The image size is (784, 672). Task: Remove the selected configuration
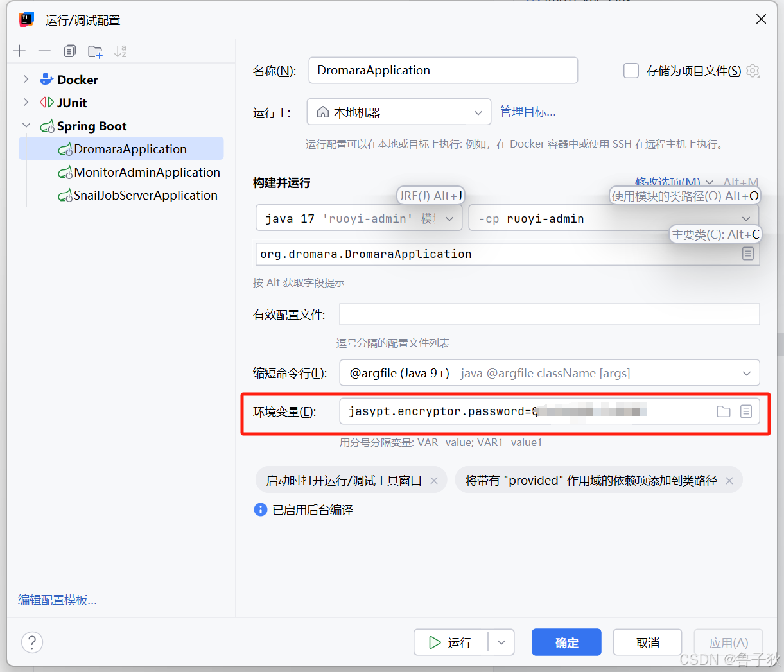44,51
